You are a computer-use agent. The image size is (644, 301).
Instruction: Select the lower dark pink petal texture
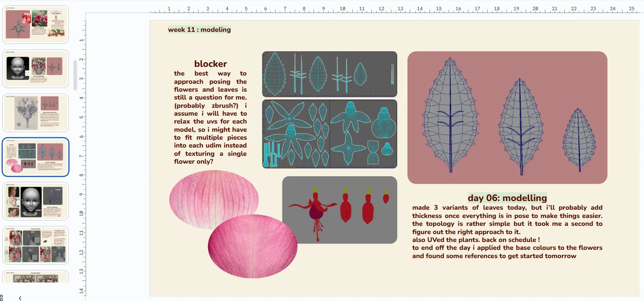point(253,246)
